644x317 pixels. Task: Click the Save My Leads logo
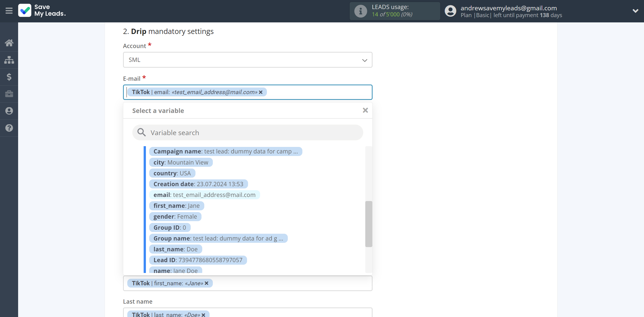coord(42,11)
